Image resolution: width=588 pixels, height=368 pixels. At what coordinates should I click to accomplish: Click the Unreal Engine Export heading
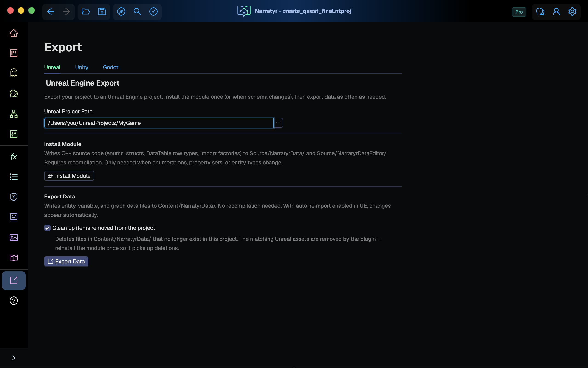click(83, 83)
